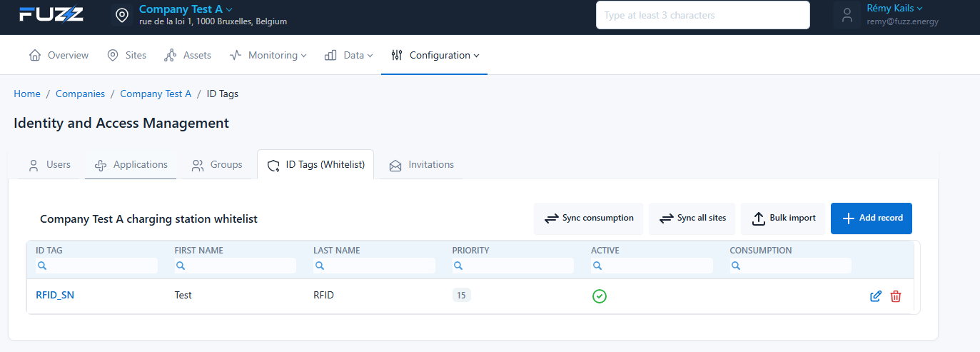The width and height of the screenshot is (980, 352).
Task: Sort by the LAST NAME column header
Action: pyautogui.click(x=337, y=251)
